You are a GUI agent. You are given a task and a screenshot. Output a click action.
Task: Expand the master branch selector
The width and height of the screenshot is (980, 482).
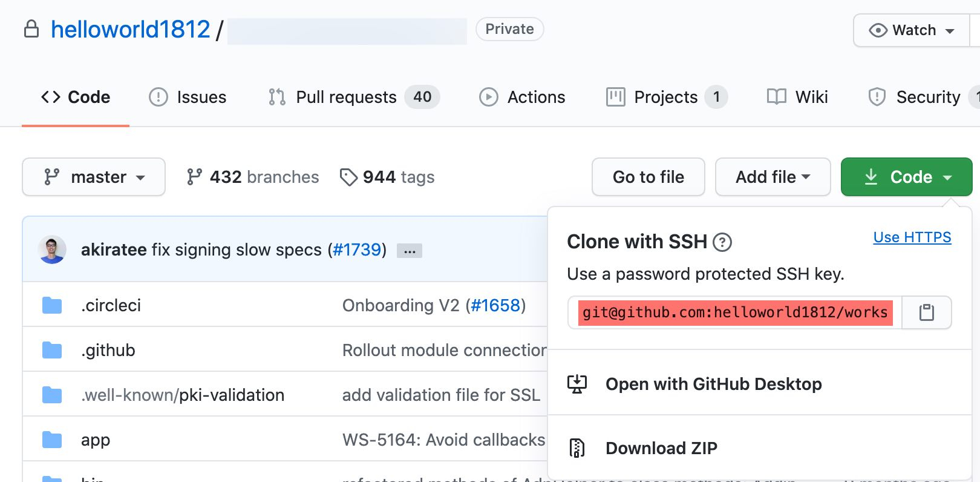94,177
